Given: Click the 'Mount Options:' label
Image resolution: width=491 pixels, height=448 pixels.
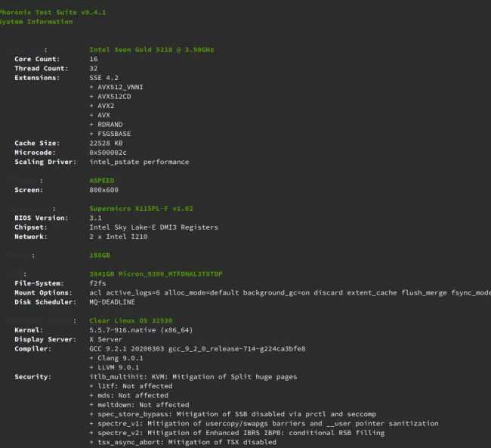Looking at the screenshot, I should [43, 293].
